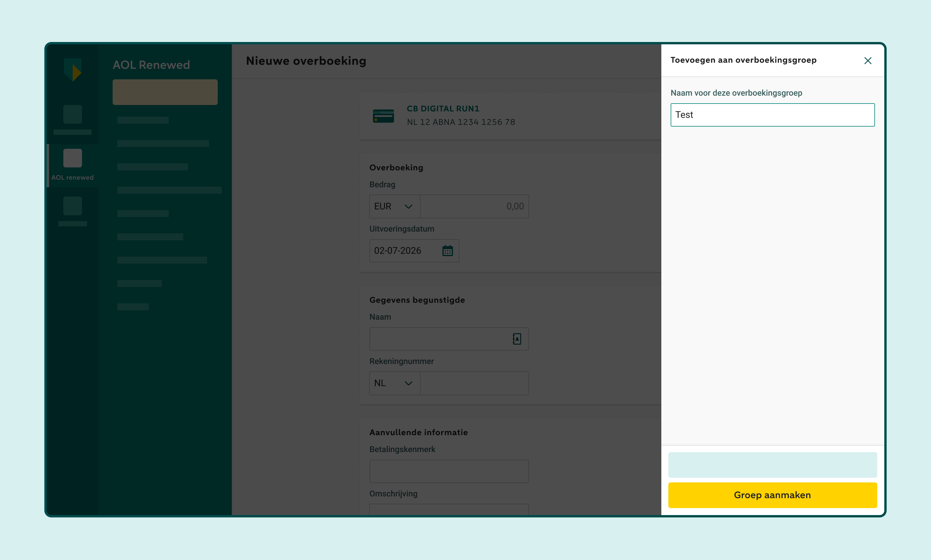Click the Betalingskenmerk input field
The height and width of the screenshot is (560, 931).
tap(449, 471)
